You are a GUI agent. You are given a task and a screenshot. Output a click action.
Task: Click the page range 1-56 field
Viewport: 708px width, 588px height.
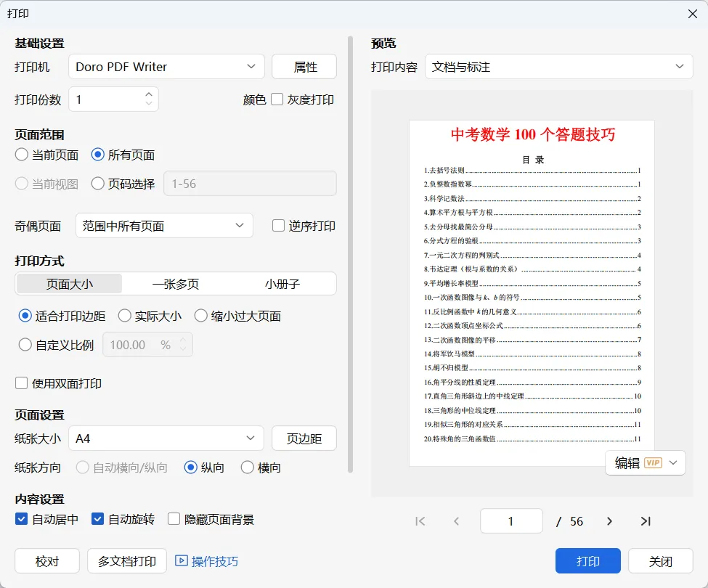(x=250, y=184)
